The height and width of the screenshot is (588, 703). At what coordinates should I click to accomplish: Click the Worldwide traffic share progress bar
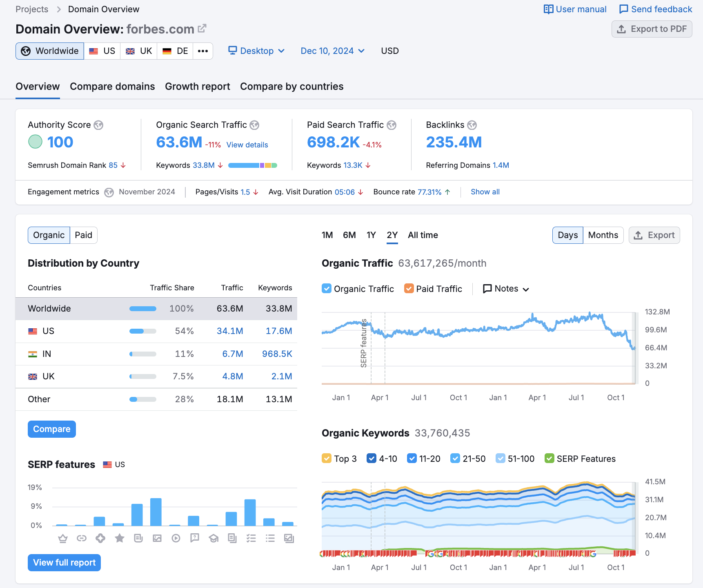coord(143,309)
